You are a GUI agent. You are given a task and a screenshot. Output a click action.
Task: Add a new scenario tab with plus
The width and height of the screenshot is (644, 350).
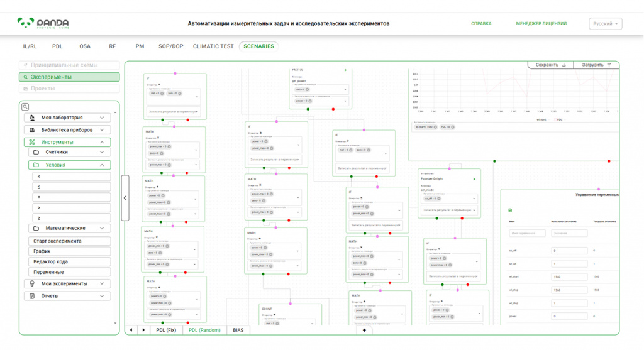tap(364, 330)
